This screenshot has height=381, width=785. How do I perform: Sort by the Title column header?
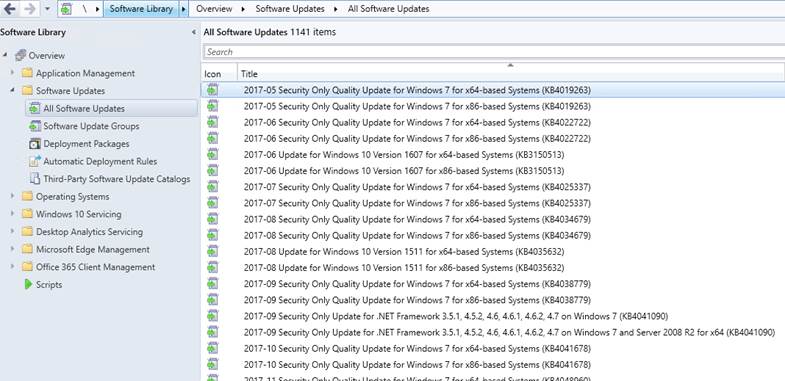511,74
